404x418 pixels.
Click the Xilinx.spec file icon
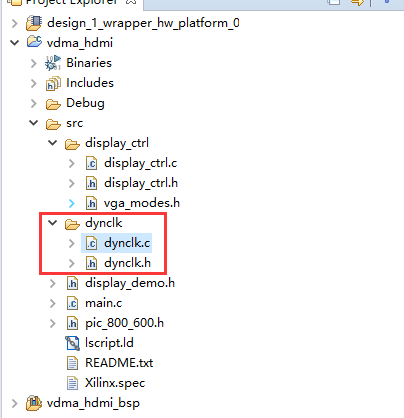point(72,383)
